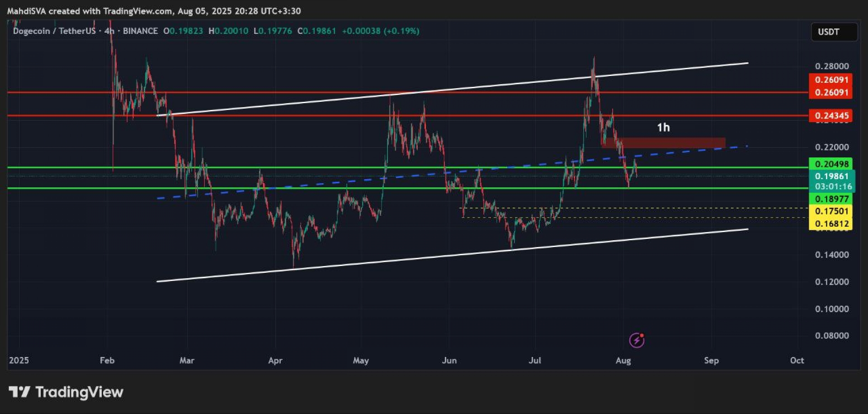Select the 0.18977 green price label
The image size is (868, 414).
831,199
